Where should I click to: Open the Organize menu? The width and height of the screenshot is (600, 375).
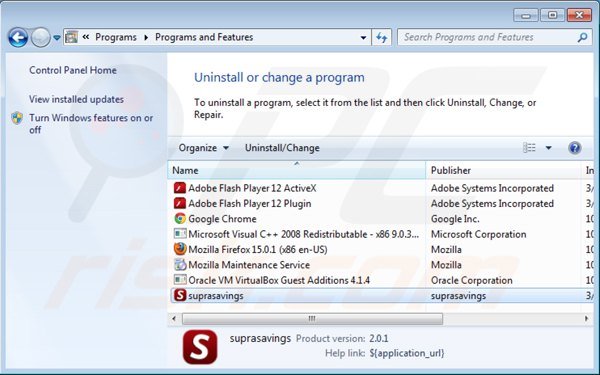pos(204,148)
